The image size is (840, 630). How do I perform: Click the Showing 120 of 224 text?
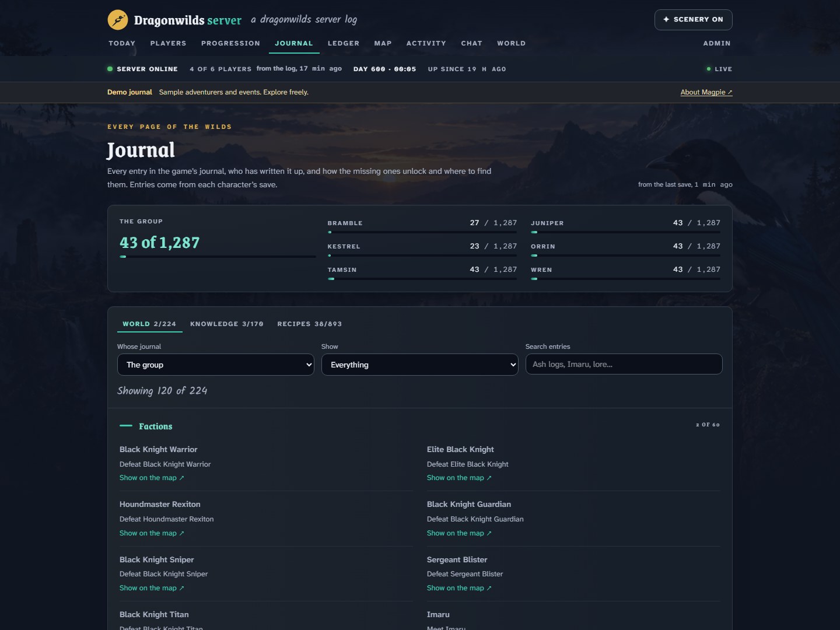coord(162,391)
